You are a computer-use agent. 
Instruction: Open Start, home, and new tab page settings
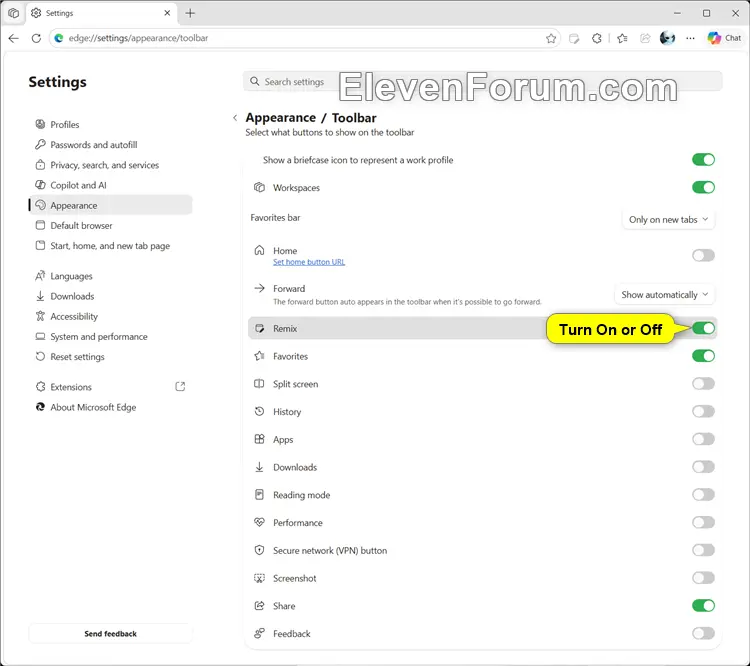click(110, 245)
